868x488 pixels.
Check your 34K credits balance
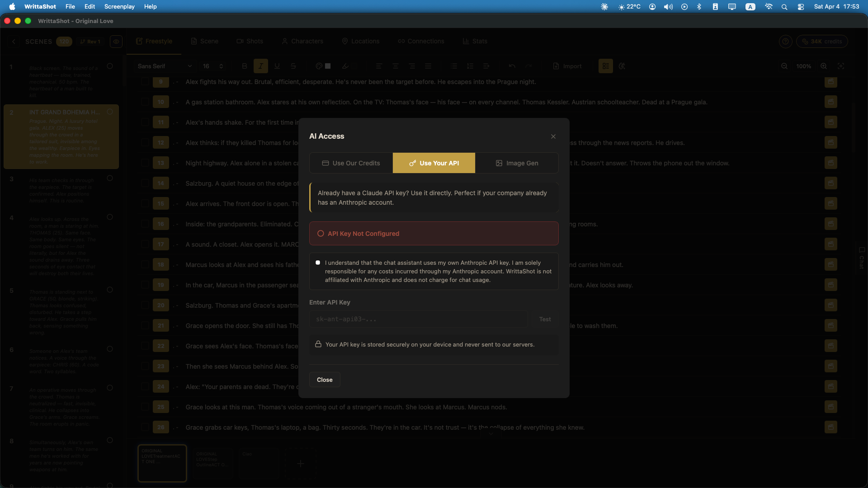pos(822,41)
